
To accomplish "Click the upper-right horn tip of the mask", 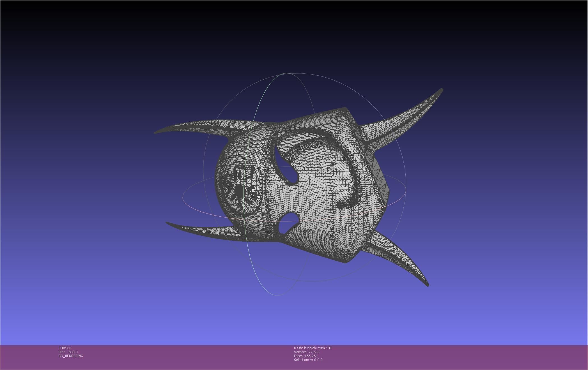I will pyautogui.click(x=441, y=90).
